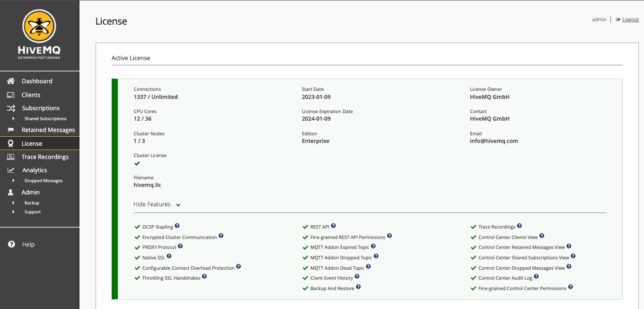Click the Cluster License checkmark
This screenshot has width=644, height=309.
(x=137, y=163)
